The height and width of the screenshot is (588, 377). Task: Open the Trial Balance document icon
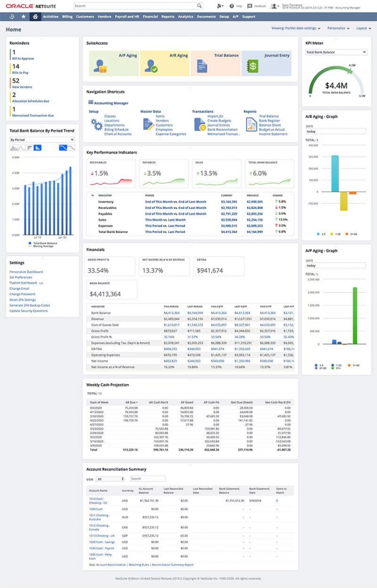point(202,67)
